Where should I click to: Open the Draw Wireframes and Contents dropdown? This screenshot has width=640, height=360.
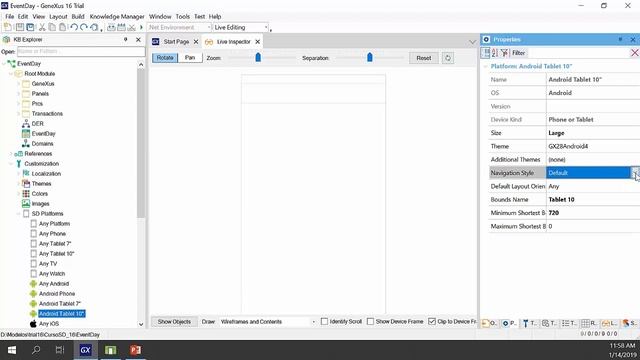pyautogui.click(x=313, y=322)
